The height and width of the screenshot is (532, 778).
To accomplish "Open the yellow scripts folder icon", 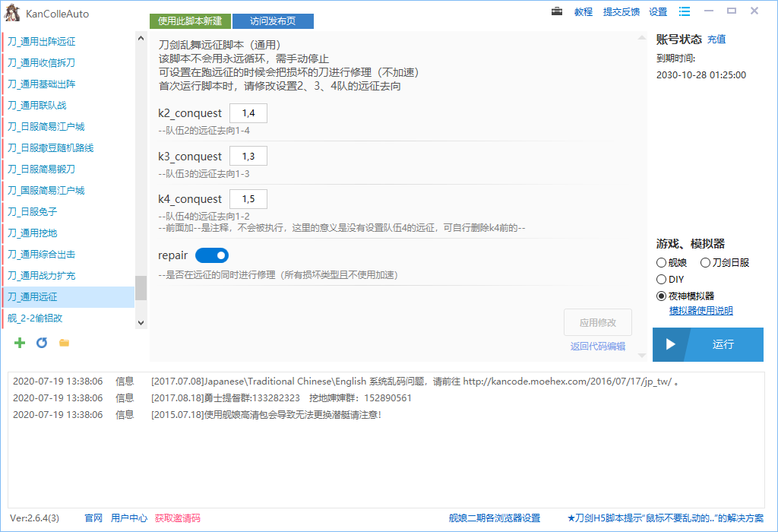I will (x=64, y=343).
